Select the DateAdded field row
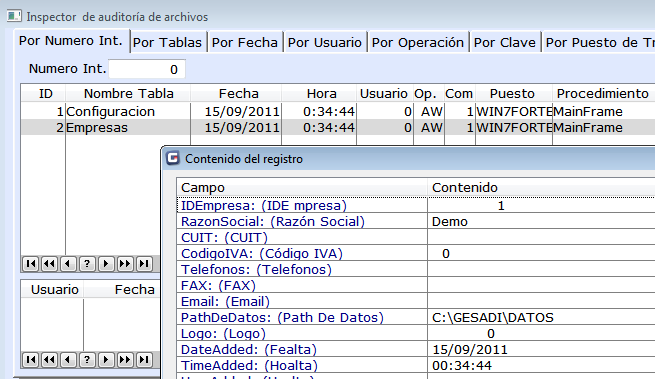655x379 pixels. (416, 349)
